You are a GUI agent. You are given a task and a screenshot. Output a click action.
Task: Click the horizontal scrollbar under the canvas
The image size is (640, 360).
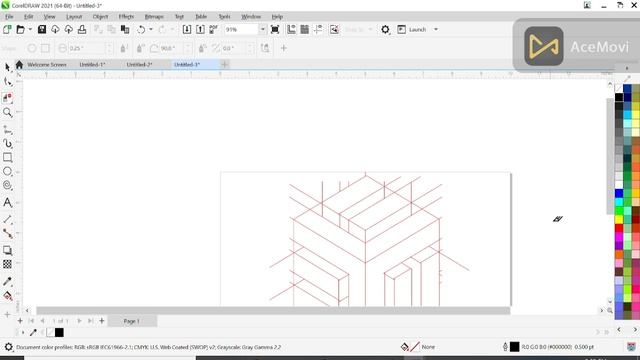[273, 311]
